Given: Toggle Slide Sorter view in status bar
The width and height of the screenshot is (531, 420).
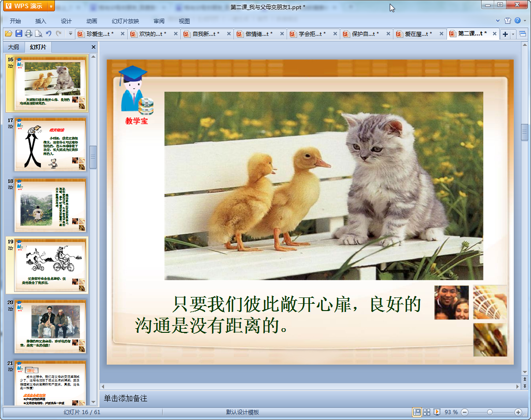Looking at the screenshot, I should (427, 412).
